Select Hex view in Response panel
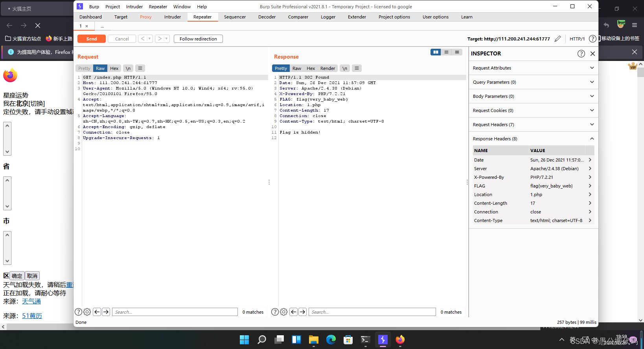The height and width of the screenshot is (349, 644). pos(311,68)
